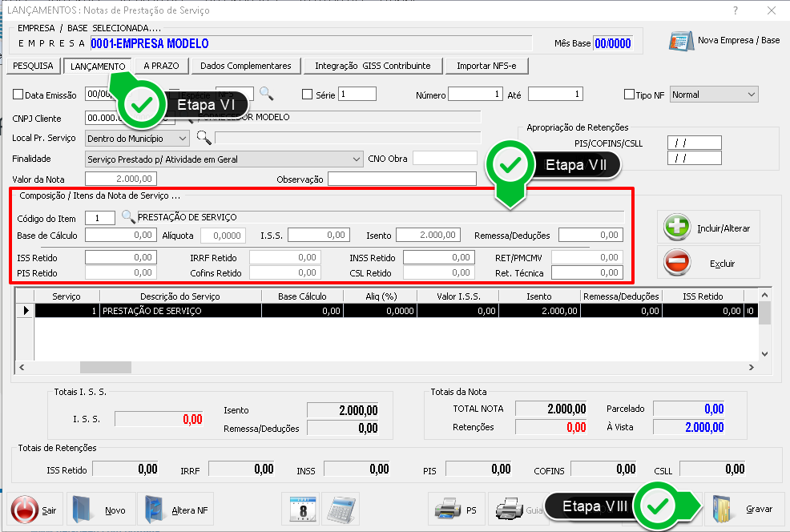Open the calendar icon in bottom toolbar
790x532 pixels.
click(304, 509)
